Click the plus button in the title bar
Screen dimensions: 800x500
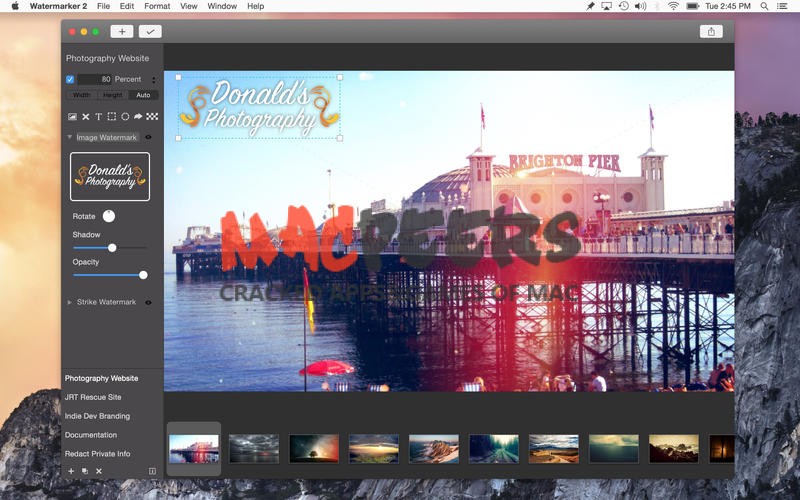point(122,32)
